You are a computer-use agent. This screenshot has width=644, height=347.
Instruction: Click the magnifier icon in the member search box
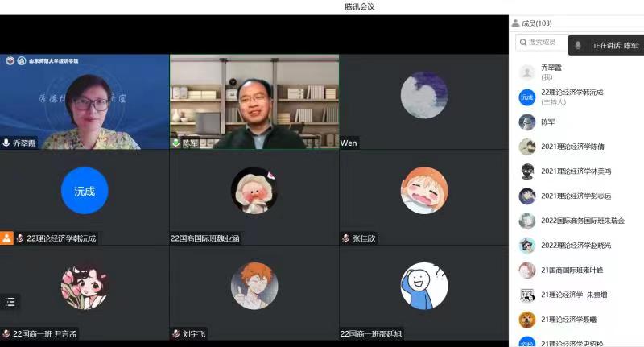point(522,42)
